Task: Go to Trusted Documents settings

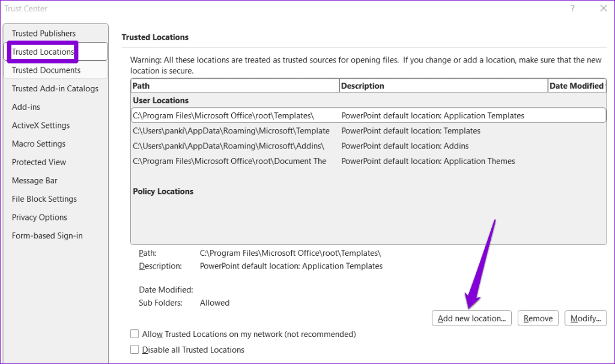Action: [x=46, y=70]
